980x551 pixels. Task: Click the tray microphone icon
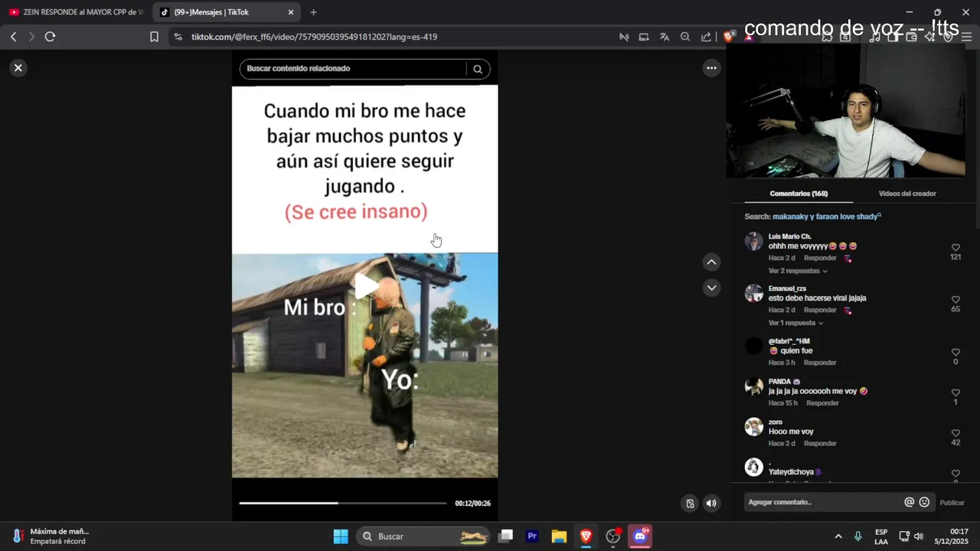[x=857, y=536]
